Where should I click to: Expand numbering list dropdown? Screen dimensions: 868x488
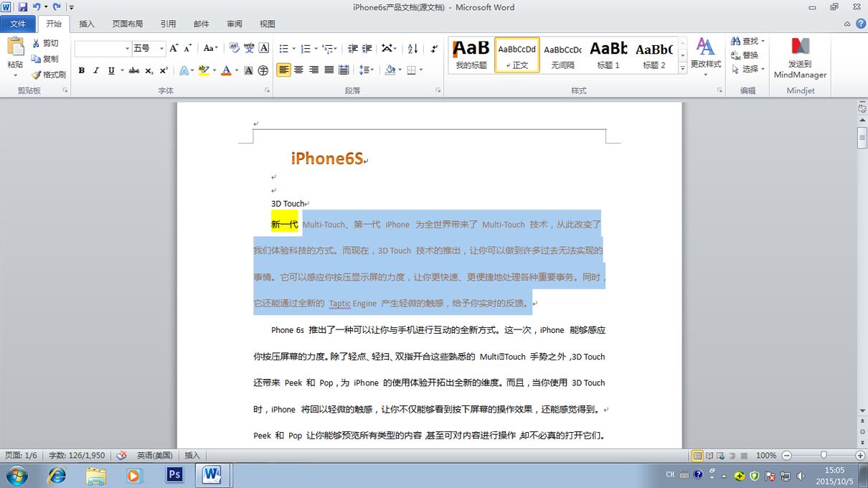point(316,49)
